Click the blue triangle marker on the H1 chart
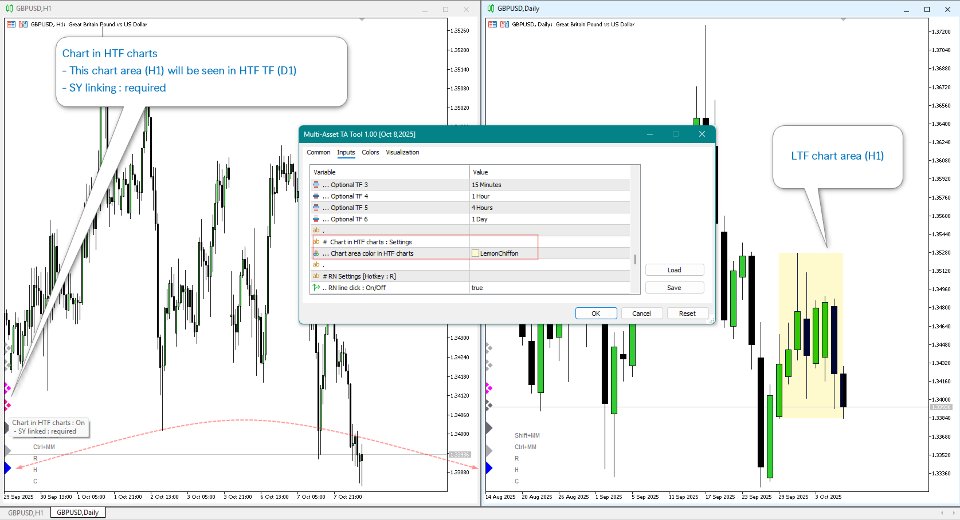The width and height of the screenshot is (960, 520). pyautogui.click(x=7, y=468)
